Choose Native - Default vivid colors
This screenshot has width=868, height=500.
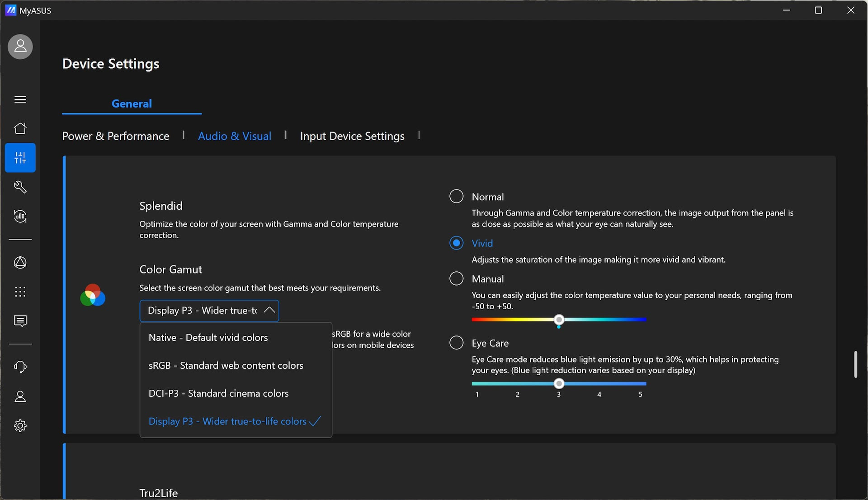click(x=236, y=338)
